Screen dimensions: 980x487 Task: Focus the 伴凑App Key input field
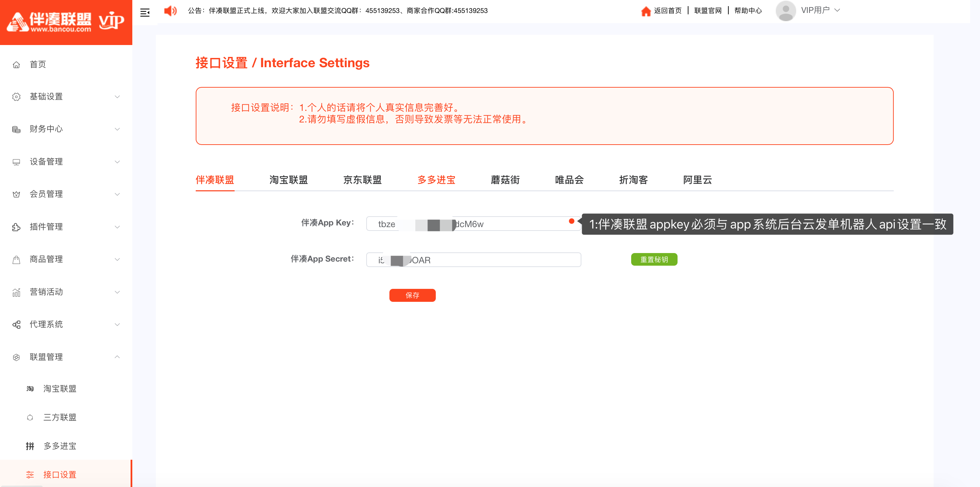click(x=474, y=224)
